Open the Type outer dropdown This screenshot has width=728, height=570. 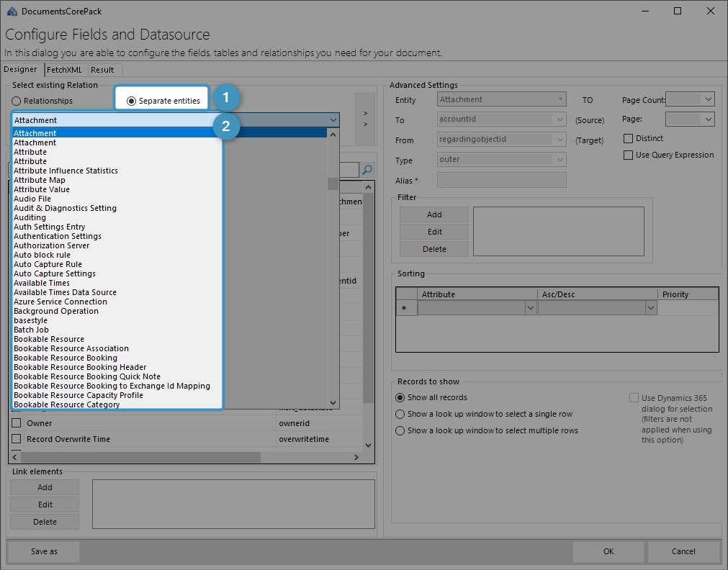point(560,159)
